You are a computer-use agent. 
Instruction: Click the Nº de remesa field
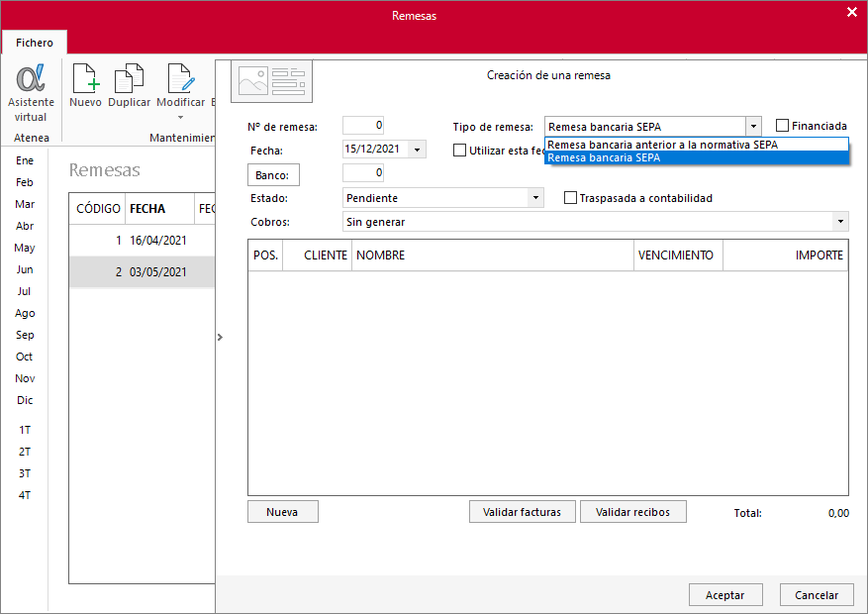pos(363,125)
